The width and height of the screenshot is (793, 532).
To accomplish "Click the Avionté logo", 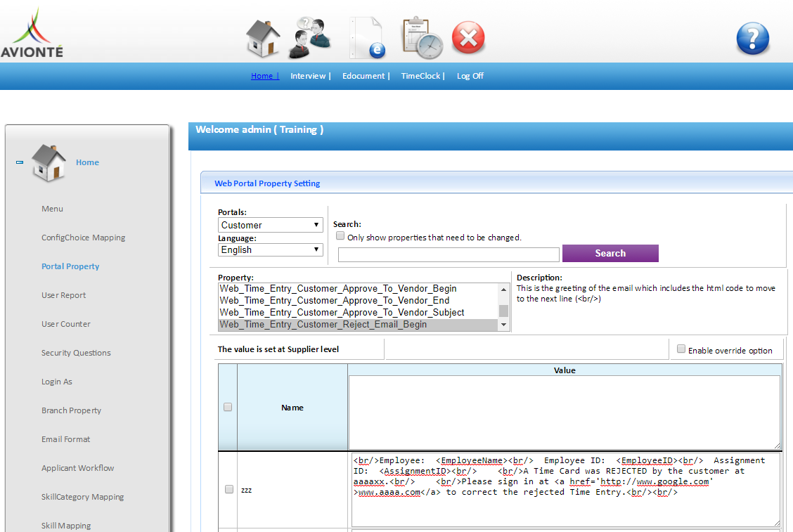I will 32,33.
